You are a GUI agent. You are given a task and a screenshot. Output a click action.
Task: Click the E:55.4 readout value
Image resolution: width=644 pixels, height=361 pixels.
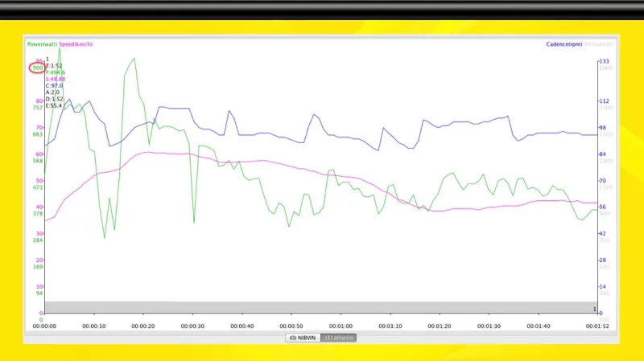(54, 105)
